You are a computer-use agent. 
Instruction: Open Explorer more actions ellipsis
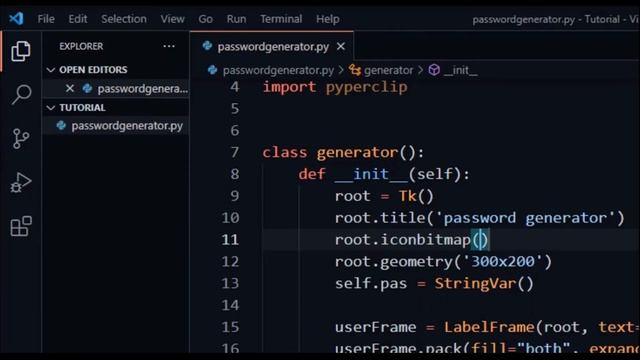pos(169,46)
